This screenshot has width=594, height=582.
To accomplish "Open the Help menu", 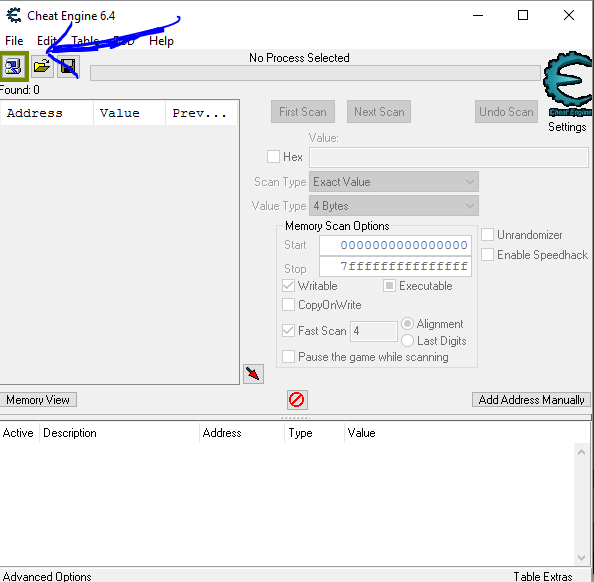I will click(x=161, y=41).
